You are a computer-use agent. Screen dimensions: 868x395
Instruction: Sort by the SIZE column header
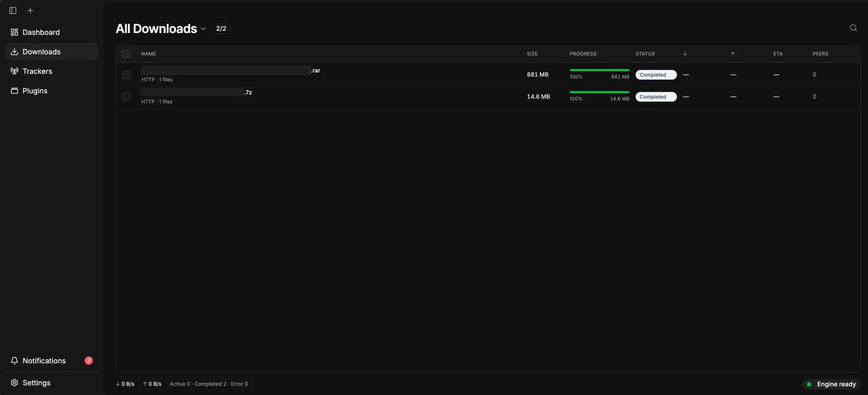tap(532, 54)
